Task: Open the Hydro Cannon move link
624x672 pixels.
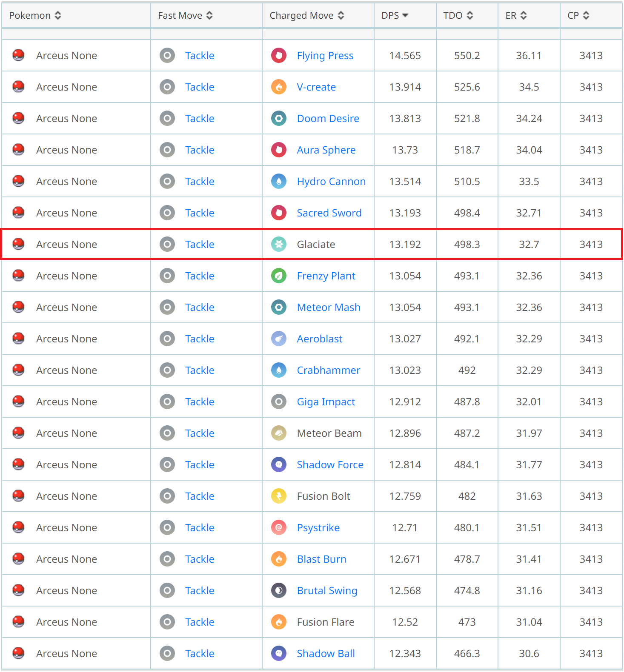Action: point(331,181)
